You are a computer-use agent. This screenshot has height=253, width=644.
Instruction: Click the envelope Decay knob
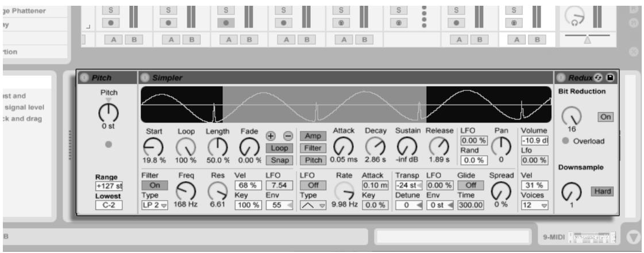point(375,145)
